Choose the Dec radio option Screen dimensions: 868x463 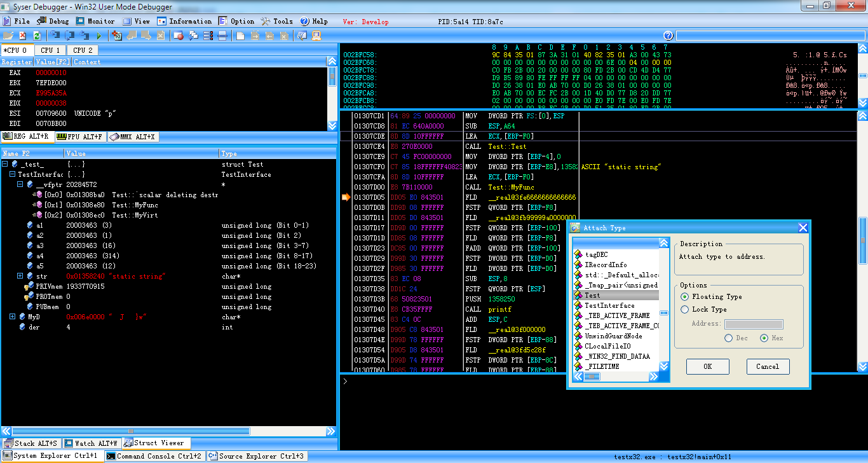(728, 338)
